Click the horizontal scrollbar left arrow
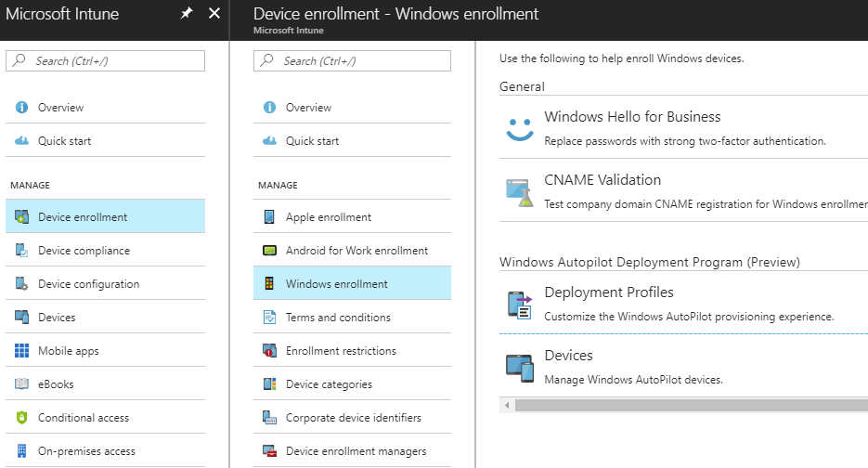Viewport: 868px width, 468px height. point(507,406)
